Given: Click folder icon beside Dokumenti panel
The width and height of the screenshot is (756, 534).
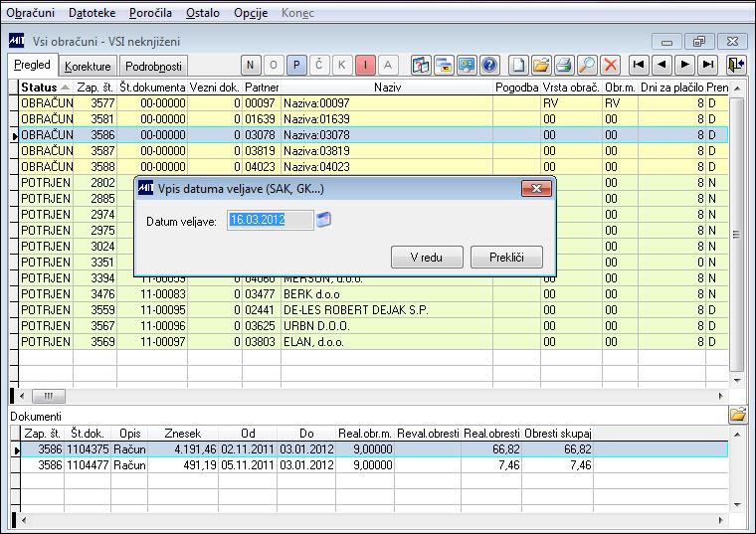Looking at the screenshot, I should (738, 415).
